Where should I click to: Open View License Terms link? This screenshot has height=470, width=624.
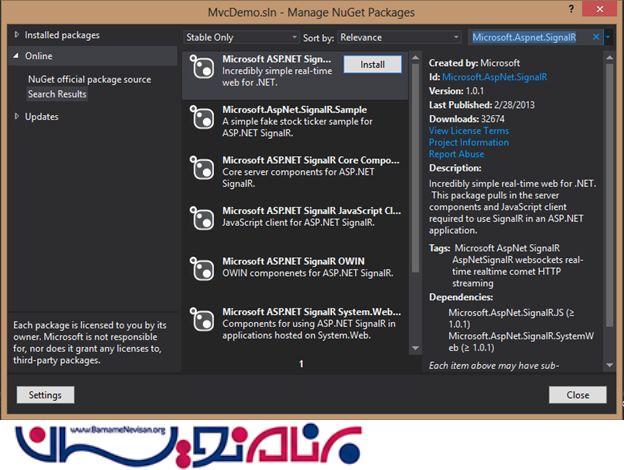tap(469, 131)
